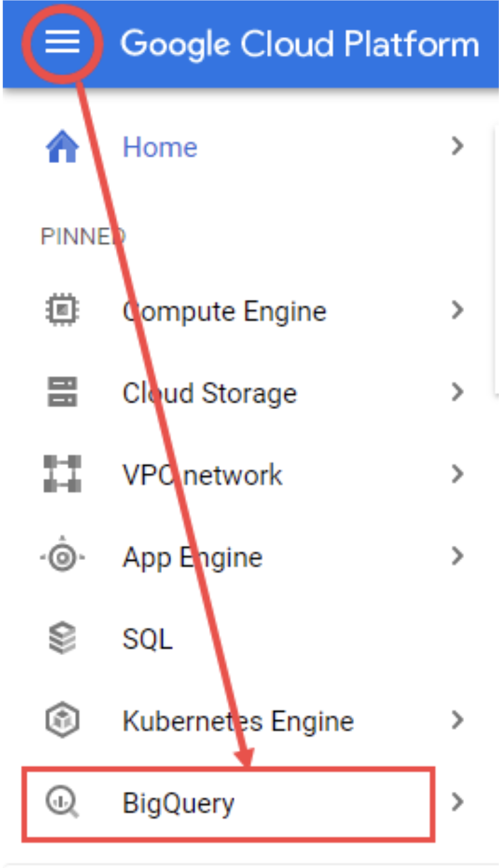This screenshot has height=868, width=499.
Task: Expand the Compute Engine submenu arrow
Action: (x=458, y=310)
